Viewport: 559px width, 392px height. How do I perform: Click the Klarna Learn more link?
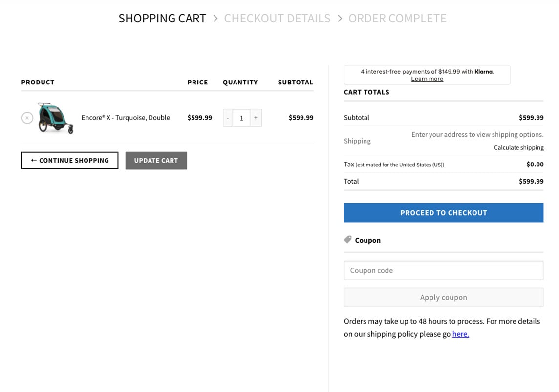[427, 79]
